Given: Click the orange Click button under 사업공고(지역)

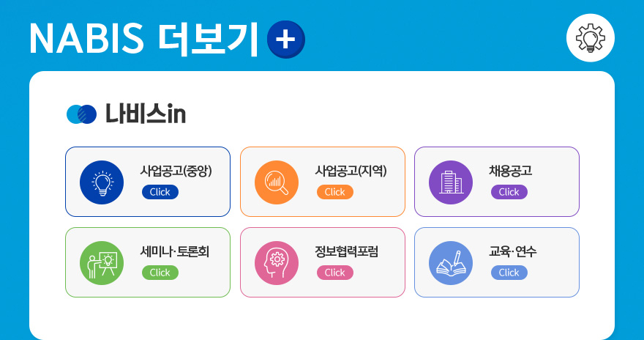Looking at the screenshot, I should pyautogui.click(x=334, y=192).
